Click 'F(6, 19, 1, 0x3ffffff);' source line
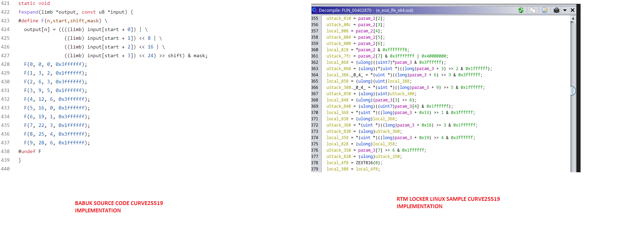This screenshot has height=242, width=644. pos(57,116)
